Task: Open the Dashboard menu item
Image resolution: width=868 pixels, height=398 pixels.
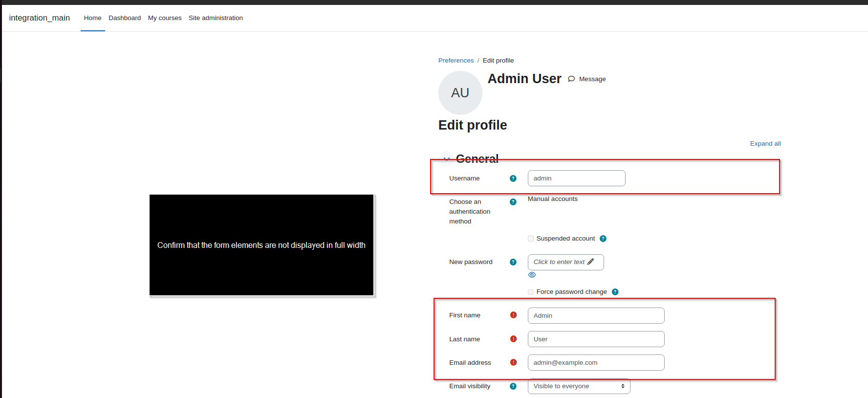Action: coord(125,18)
